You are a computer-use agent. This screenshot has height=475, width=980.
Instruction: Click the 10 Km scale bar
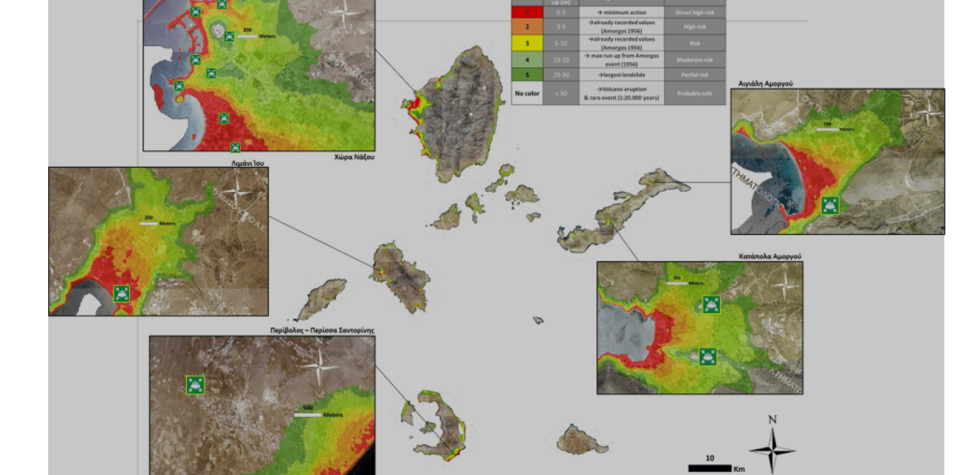click(710, 468)
